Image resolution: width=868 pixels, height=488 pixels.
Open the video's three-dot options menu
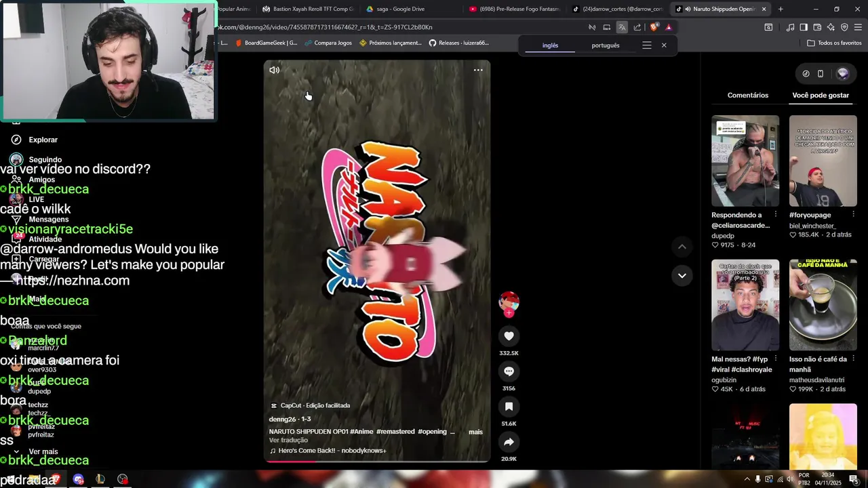[x=478, y=70]
